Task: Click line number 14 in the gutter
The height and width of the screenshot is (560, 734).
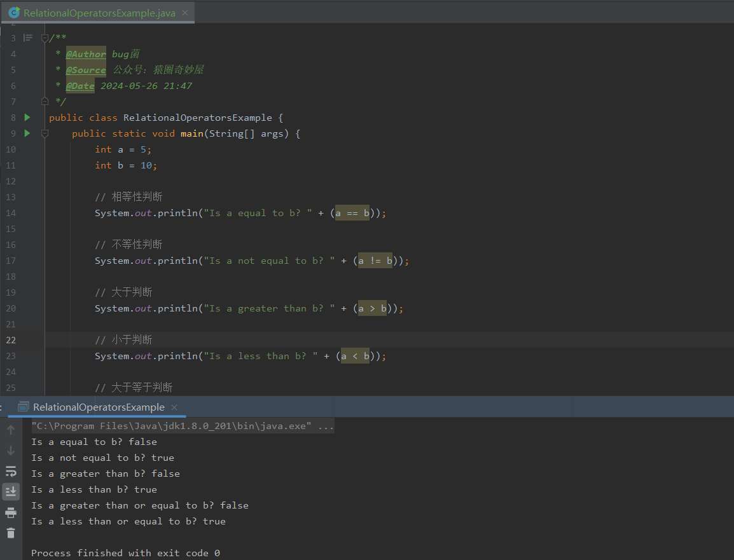Action: 11,213
